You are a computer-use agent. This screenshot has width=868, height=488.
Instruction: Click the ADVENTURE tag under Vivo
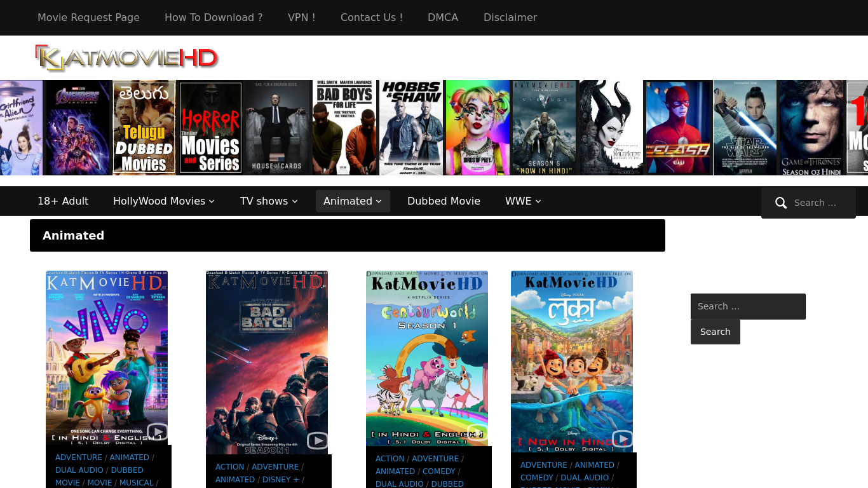79,457
